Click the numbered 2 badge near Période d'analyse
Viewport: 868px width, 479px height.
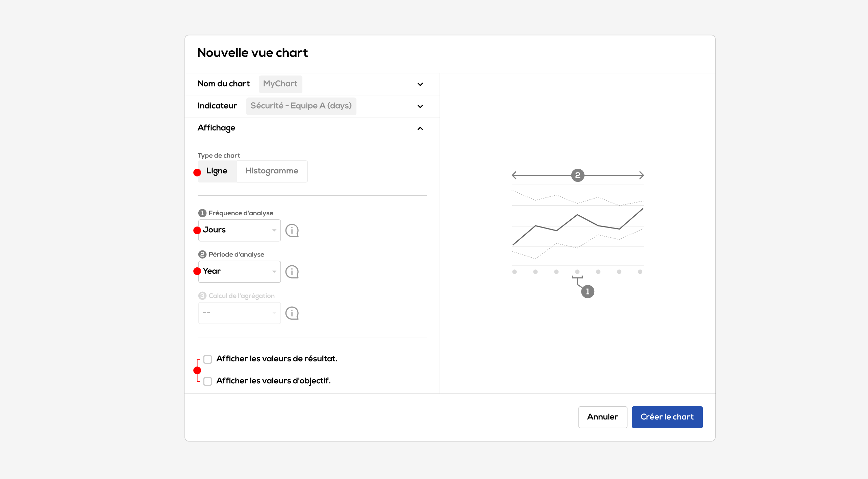tap(202, 254)
